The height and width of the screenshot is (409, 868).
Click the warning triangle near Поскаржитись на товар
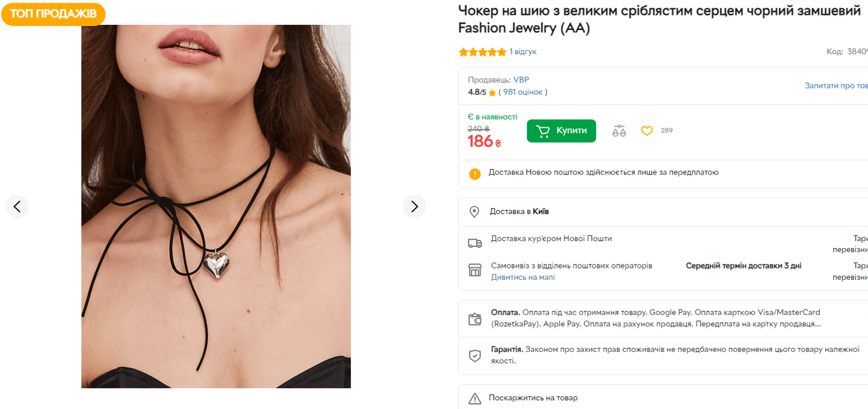[x=475, y=398]
